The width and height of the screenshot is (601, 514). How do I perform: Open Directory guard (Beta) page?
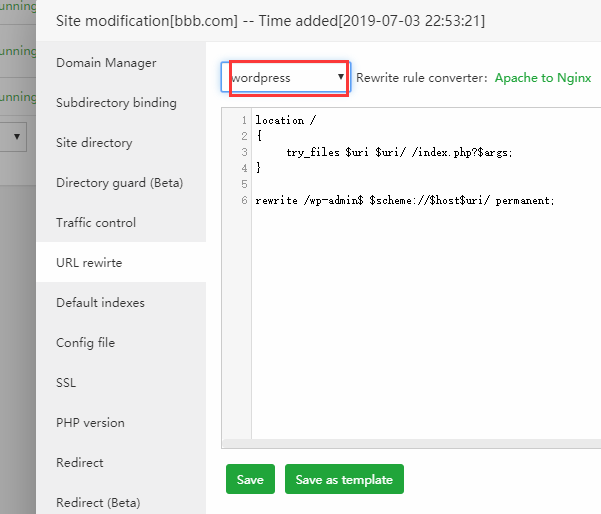(119, 183)
